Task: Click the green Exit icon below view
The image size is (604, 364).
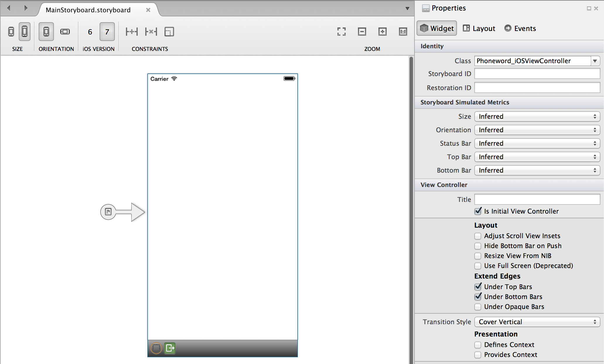Action: pyautogui.click(x=170, y=348)
